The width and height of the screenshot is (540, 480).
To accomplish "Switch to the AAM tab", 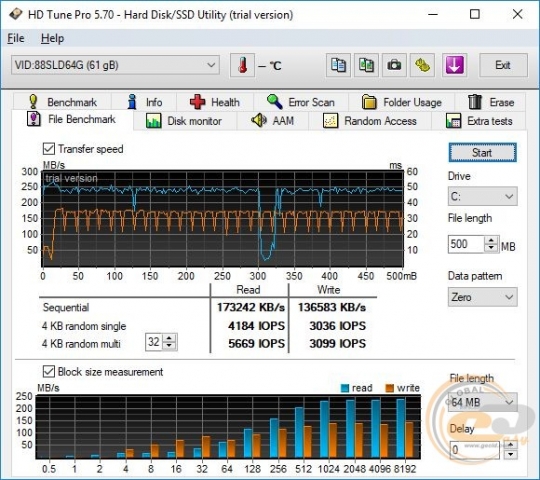I will pyautogui.click(x=272, y=121).
